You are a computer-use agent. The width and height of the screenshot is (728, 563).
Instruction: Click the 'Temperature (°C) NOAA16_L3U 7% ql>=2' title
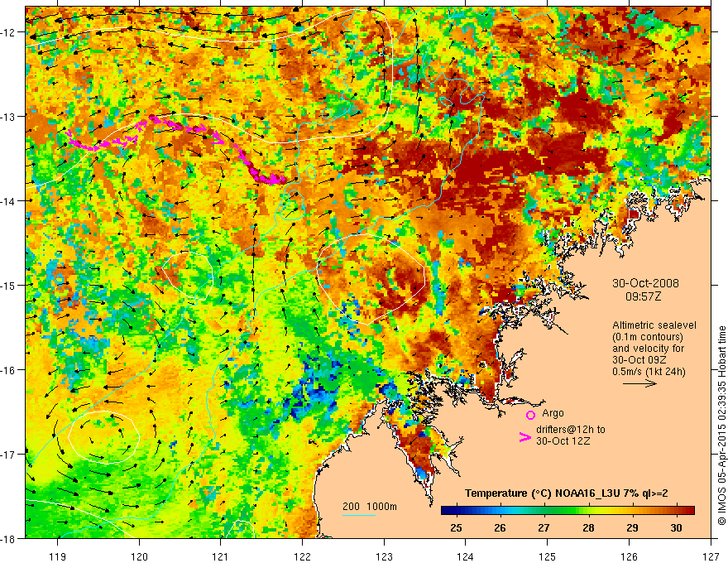567,493
